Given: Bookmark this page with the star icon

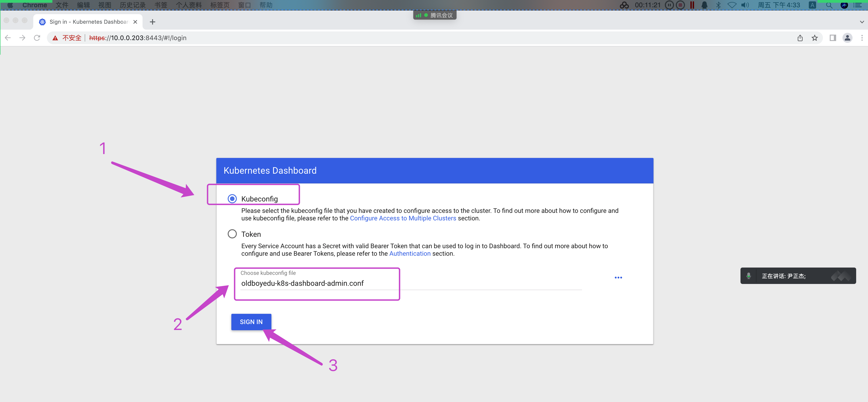Looking at the screenshot, I should (x=814, y=38).
